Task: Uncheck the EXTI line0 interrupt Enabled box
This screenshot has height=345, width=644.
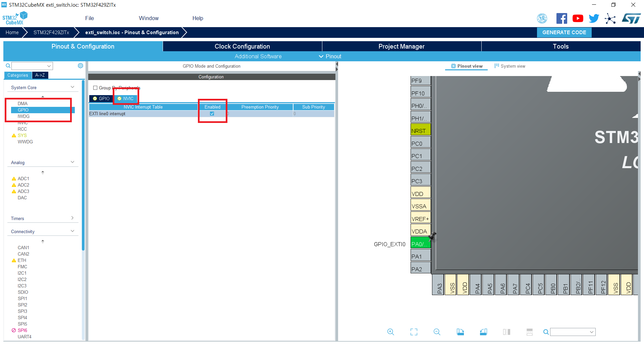Action: 212,114
